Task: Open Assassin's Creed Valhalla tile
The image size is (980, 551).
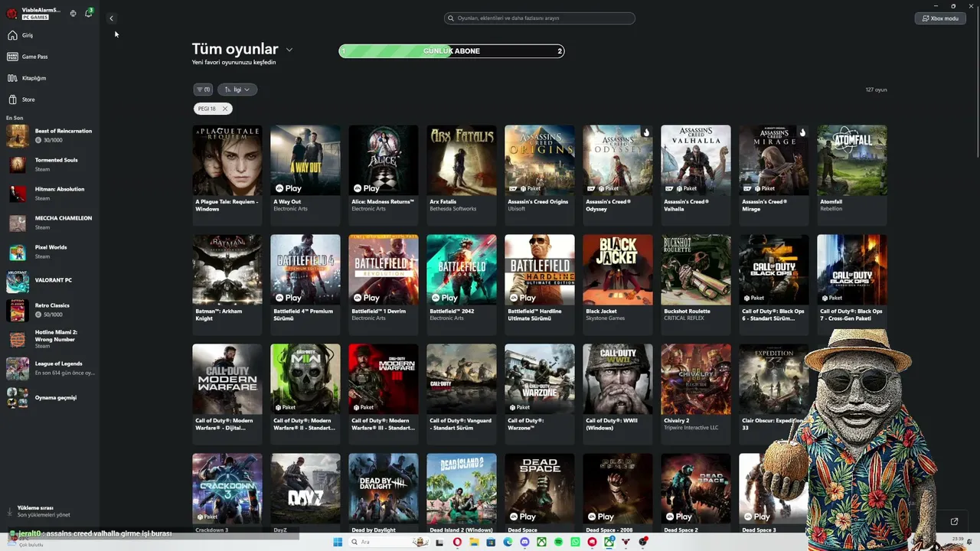Action: click(x=696, y=175)
